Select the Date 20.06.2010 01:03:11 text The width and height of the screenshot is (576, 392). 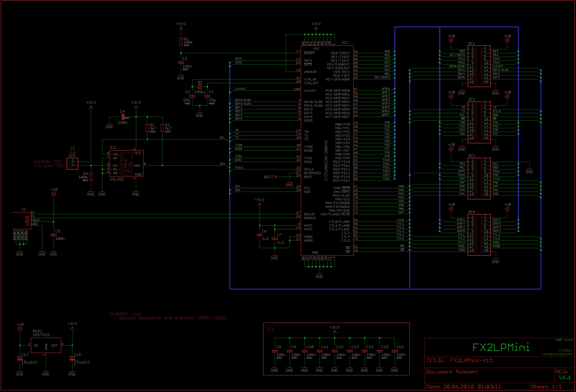(x=464, y=387)
